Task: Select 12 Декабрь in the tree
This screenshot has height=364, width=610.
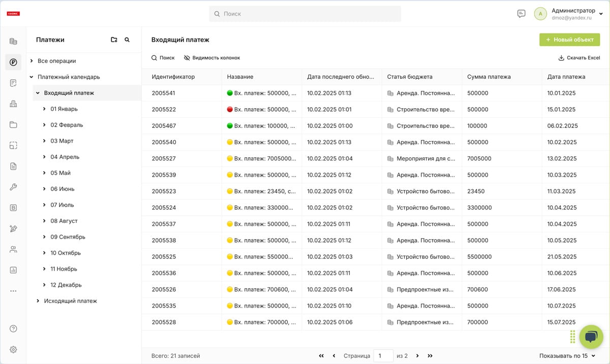Action: pos(66,285)
